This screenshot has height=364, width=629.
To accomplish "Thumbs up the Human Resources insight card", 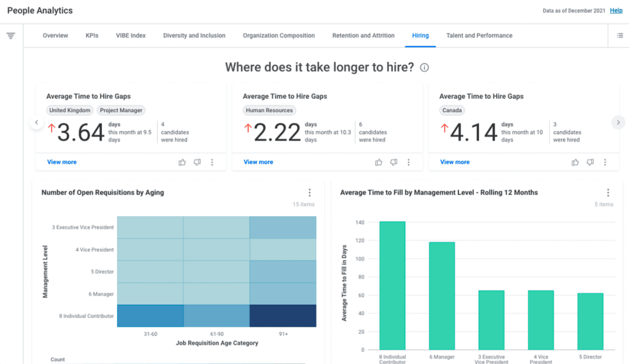I will pos(378,162).
